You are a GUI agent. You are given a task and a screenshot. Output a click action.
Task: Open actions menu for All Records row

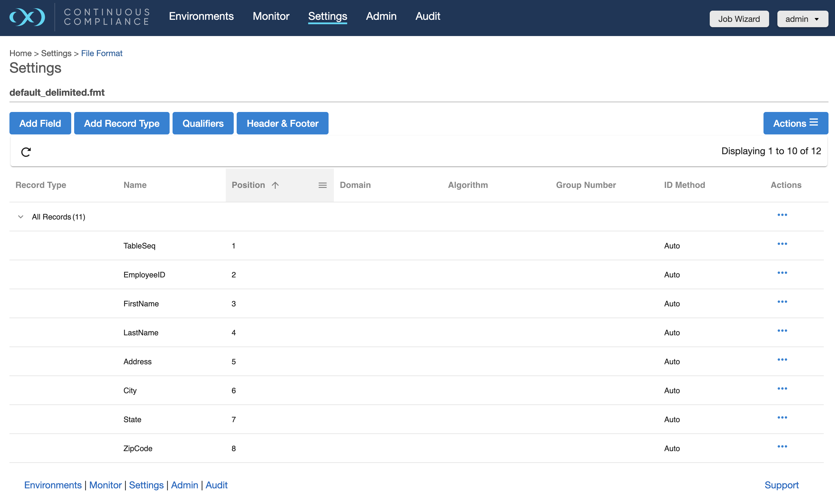click(782, 215)
